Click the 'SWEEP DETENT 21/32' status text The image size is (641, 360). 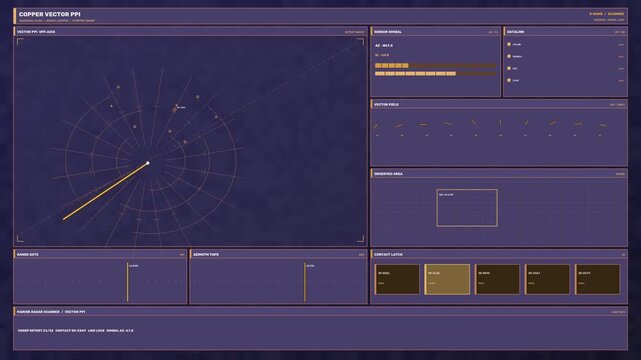click(x=36, y=330)
